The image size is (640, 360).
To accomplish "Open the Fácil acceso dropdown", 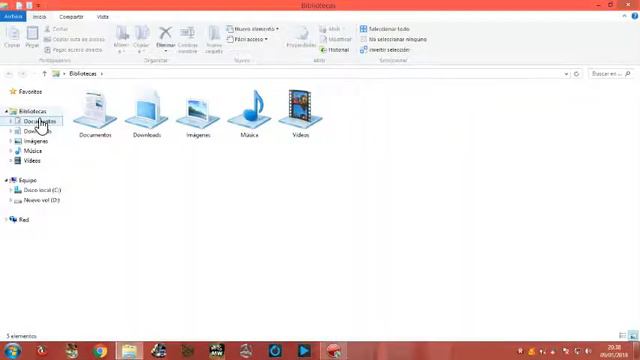I will click(247, 39).
